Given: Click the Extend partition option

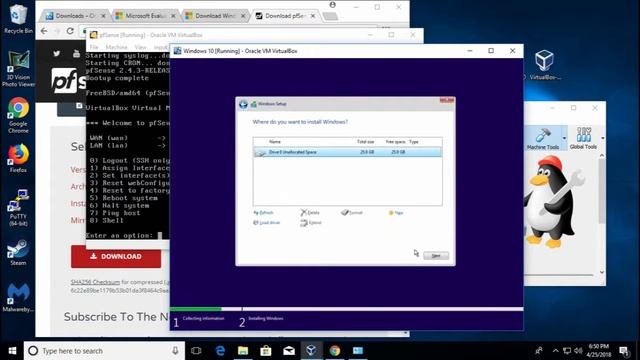Looking at the screenshot, I should [311, 223].
